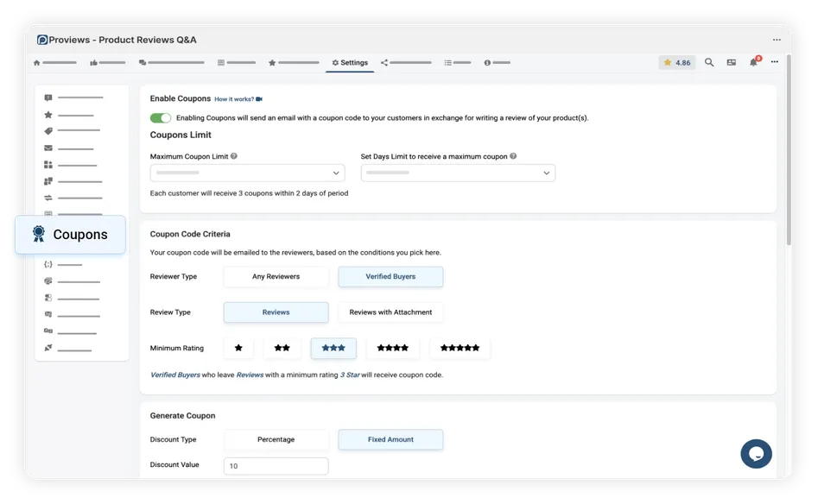The height and width of the screenshot is (504, 818).
Task: Click the envelope icon in the sidebar
Action: 49,148
